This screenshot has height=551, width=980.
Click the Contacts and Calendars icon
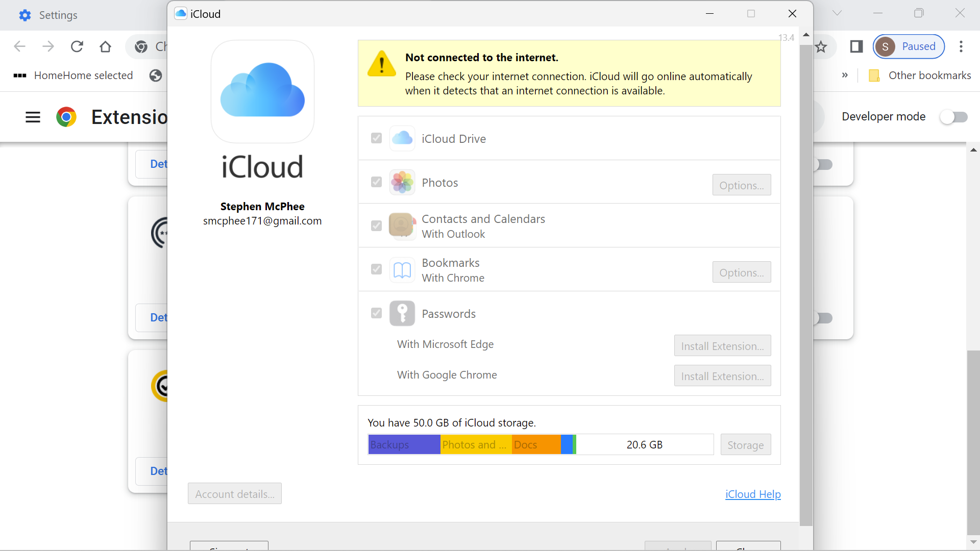pos(402,226)
